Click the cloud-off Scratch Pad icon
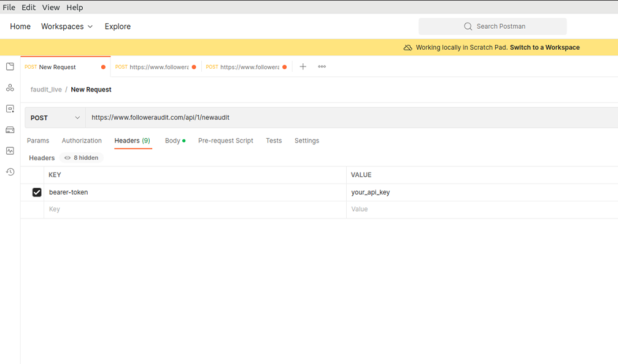 click(x=408, y=47)
